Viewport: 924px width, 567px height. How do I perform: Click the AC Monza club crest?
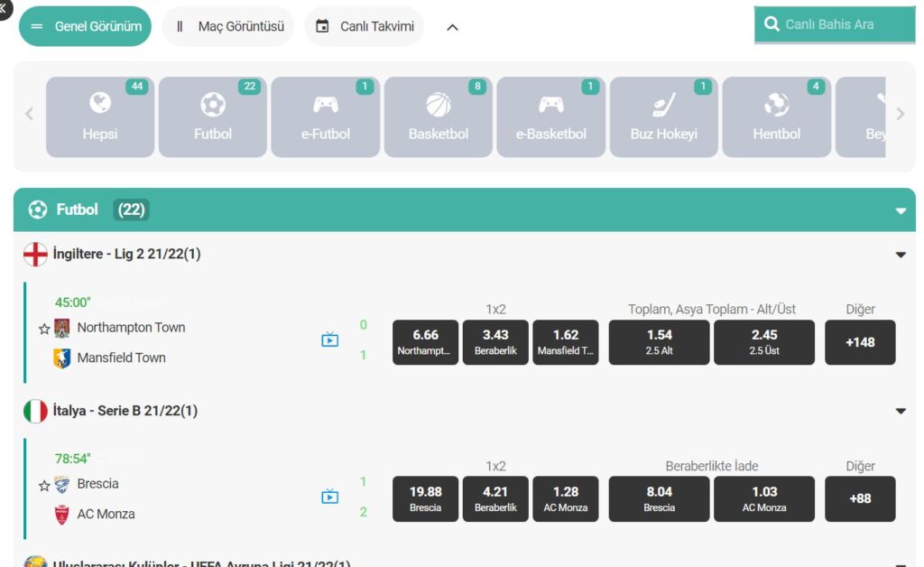62,515
